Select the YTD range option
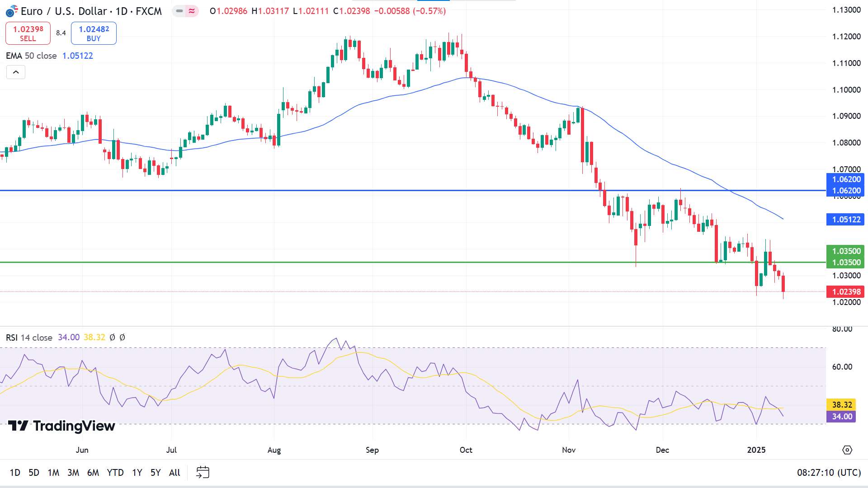Image resolution: width=868 pixels, height=488 pixels. [115, 472]
